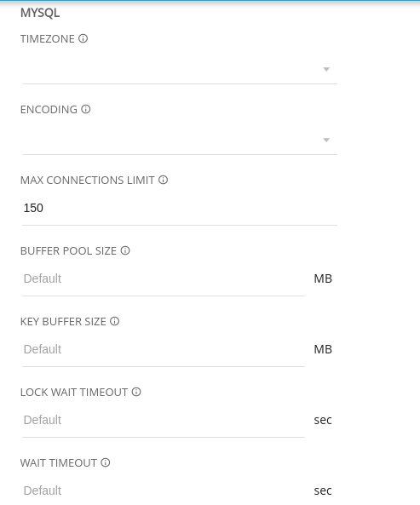
Task: Click info icon beside Key Buffer Size
Action: (x=115, y=321)
